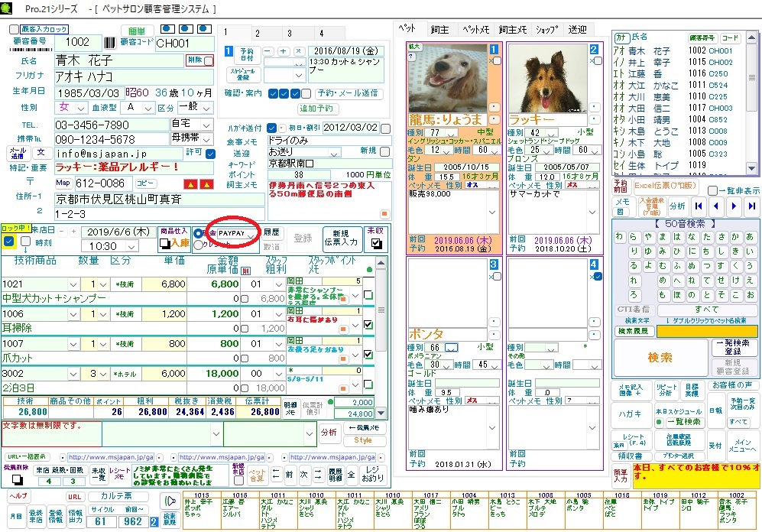Click the 新規伝票入力 button
Screen dimensions: 762x532
342,238
